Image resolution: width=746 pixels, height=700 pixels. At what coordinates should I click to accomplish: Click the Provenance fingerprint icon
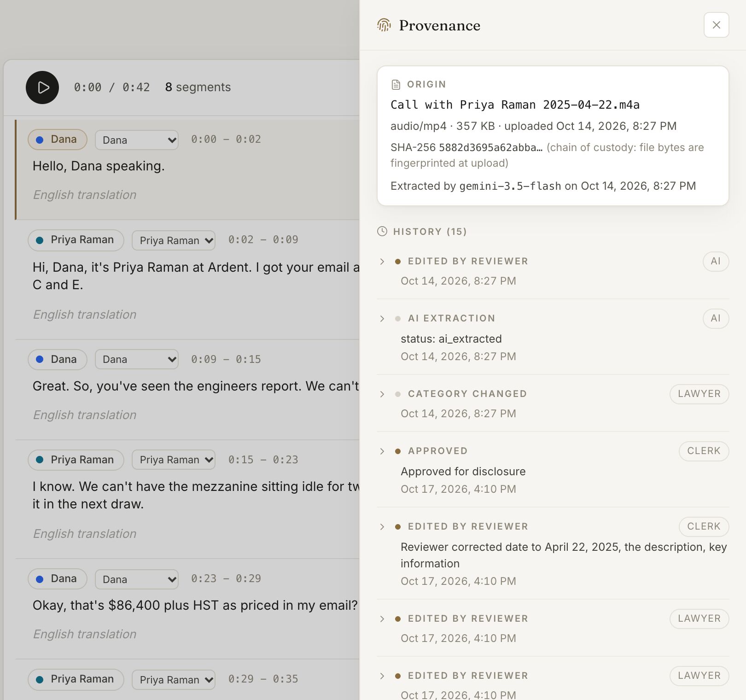384,25
